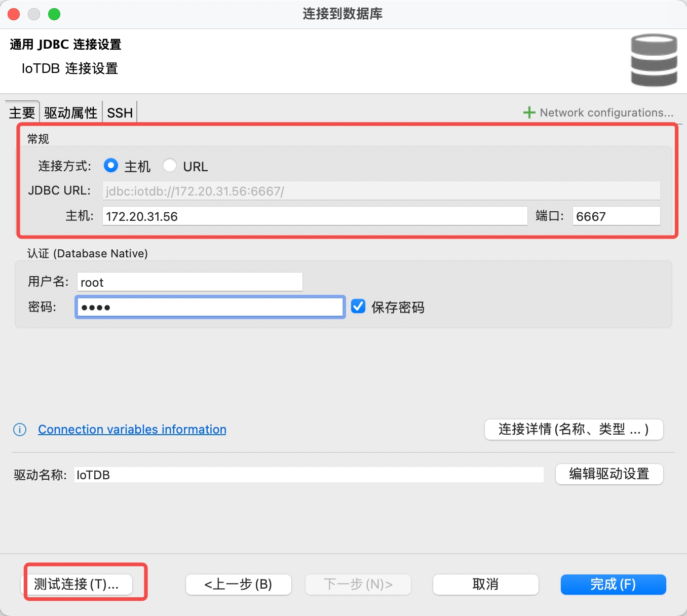The width and height of the screenshot is (687, 616).
Task: Click the green plus icon beside Network configurations
Action: [529, 112]
